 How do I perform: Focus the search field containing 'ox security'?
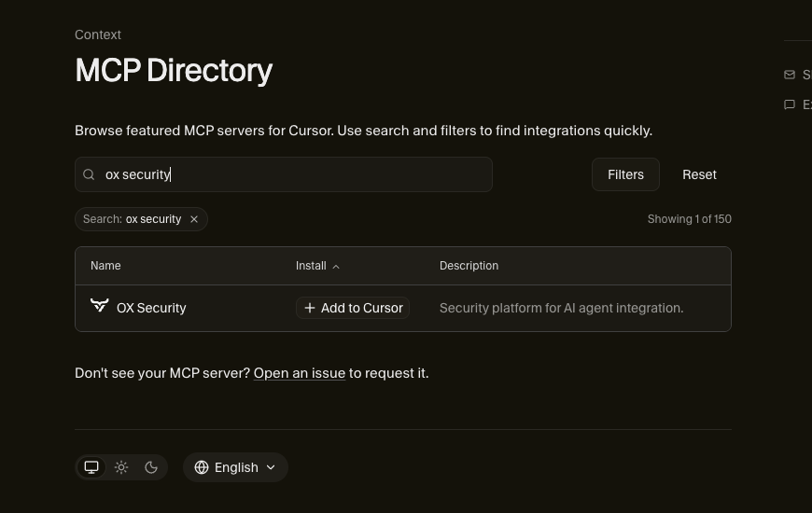pyautogui.click(x=289, y=174)
